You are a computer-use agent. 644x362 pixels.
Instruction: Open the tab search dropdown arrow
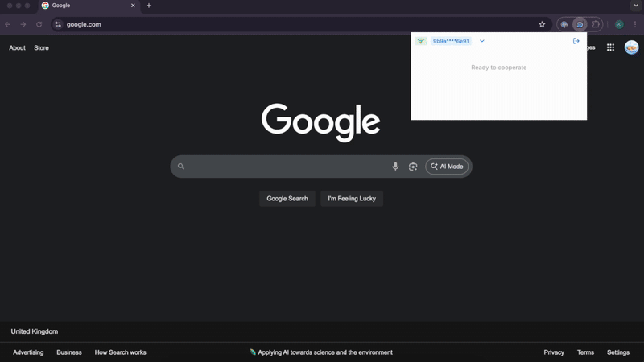[x=636, y=6]
